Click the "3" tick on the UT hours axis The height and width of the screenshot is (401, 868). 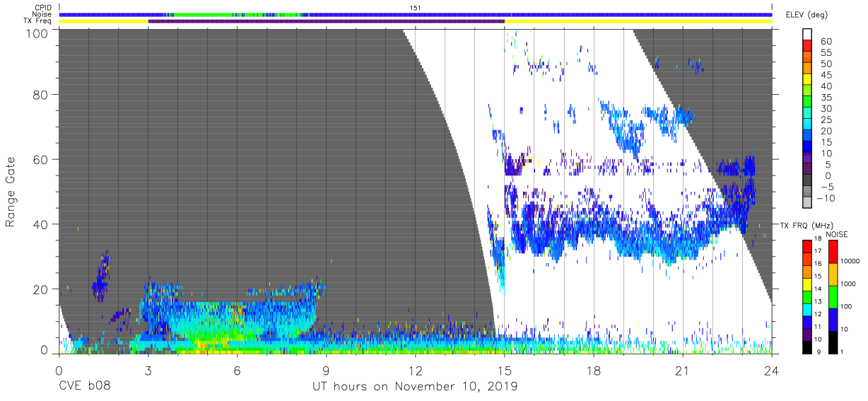(x=148, y=370)
